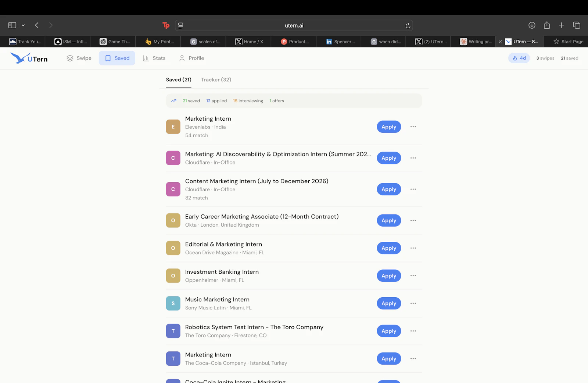588x383 pixels.
Task: Click the 1 offers stat
Action: click(x=277, y=101)
